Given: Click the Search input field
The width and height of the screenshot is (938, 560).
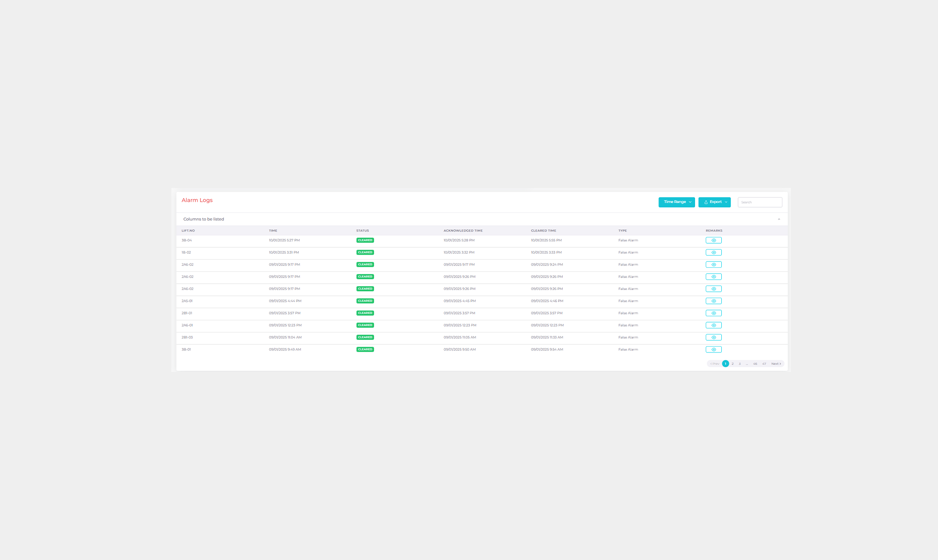Looking at the screenshot, I should [x=760, y=202].
